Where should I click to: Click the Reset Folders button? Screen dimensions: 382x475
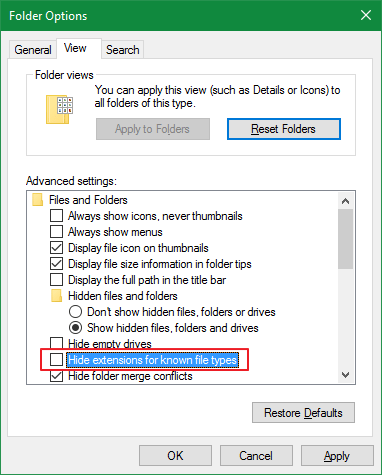(x=284, y=129)
